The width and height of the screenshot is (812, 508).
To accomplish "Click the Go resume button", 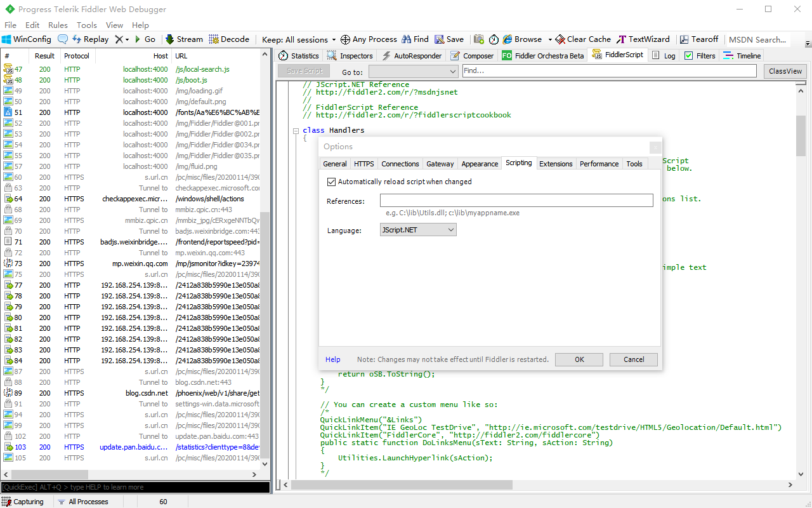I will (x=145, y=39).
